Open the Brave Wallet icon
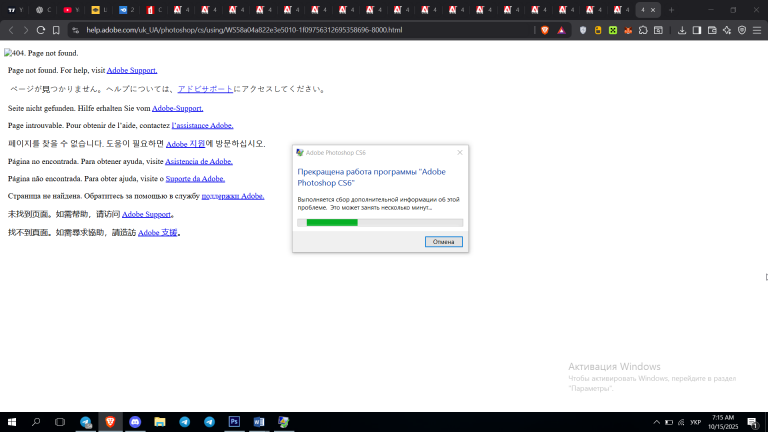 click(712, 30)
